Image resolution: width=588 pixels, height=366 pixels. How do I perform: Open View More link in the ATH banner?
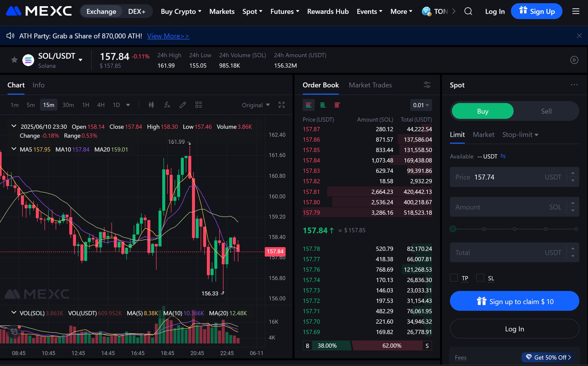tap(168, 36)
